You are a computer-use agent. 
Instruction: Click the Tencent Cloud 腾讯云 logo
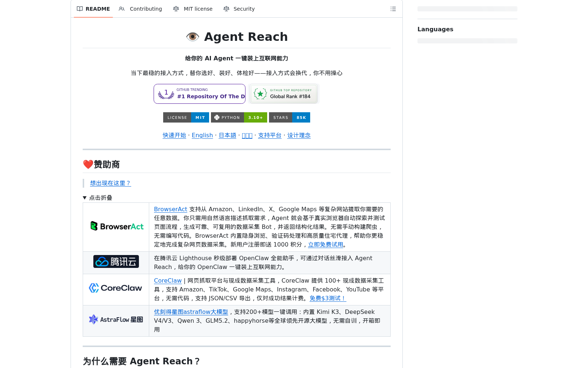click(x=116, y=262)
